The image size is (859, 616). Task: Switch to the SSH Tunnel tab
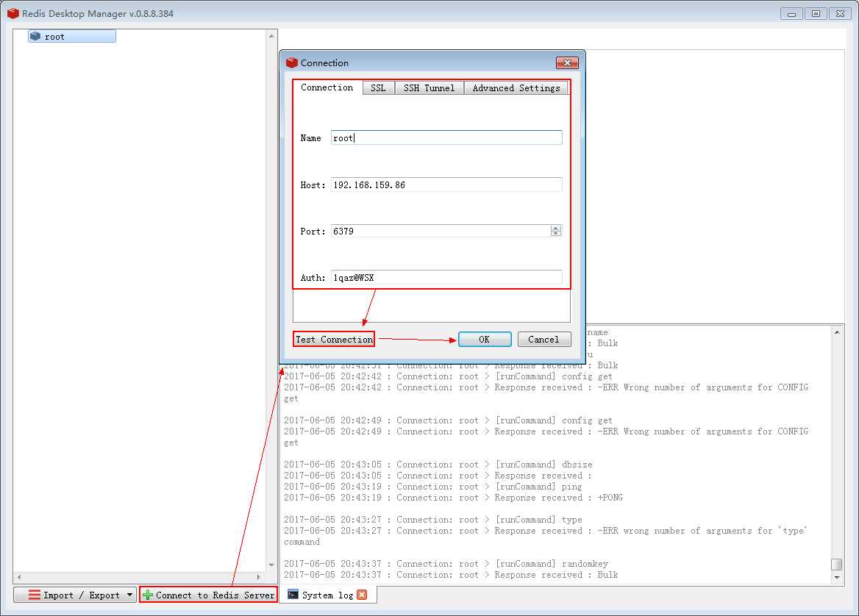click(429, 88)
